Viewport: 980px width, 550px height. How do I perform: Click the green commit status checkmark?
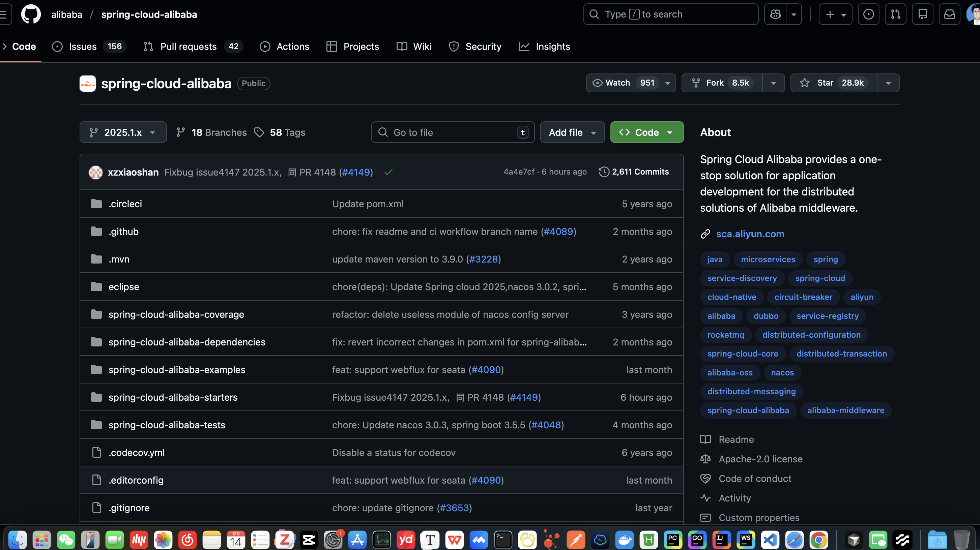click(388, 172)
